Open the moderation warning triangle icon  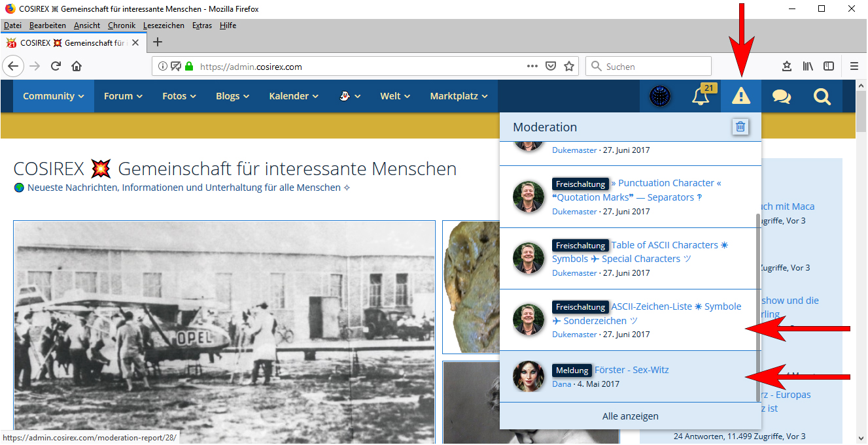(x=740, y=96)
